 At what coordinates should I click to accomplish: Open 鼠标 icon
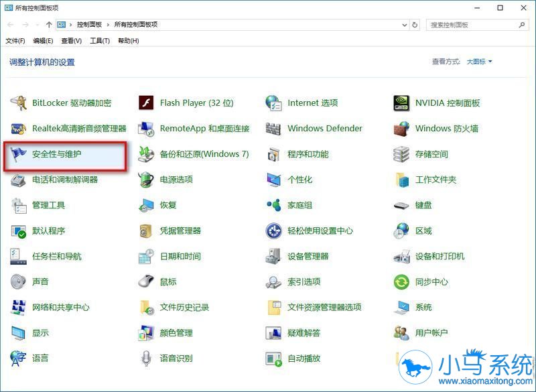146,281
